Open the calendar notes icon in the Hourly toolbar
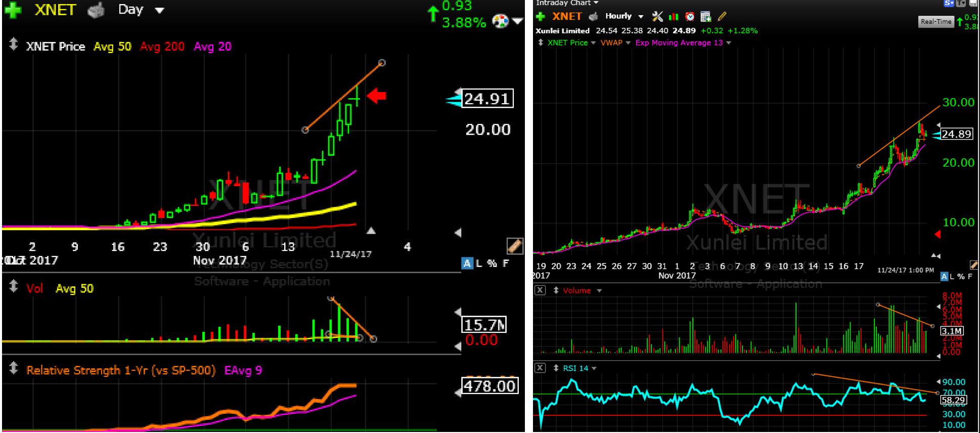This screenshot has height=433, width=980. [x=706, y=17]
